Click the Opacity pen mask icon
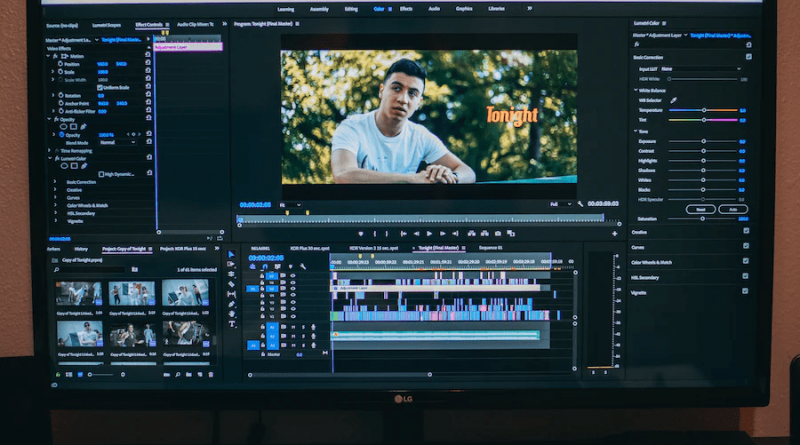The width and height of the screenshot is (800, 445). tap(81, 127)
